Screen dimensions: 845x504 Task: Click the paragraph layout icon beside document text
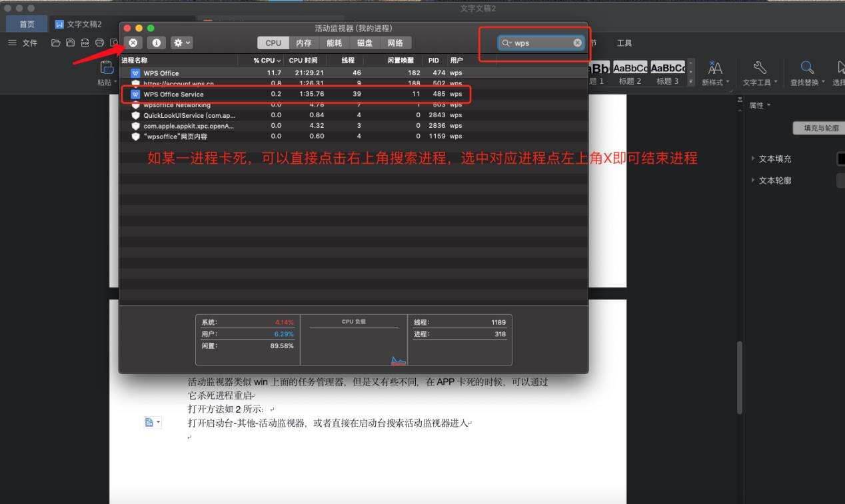click(153, 422)
